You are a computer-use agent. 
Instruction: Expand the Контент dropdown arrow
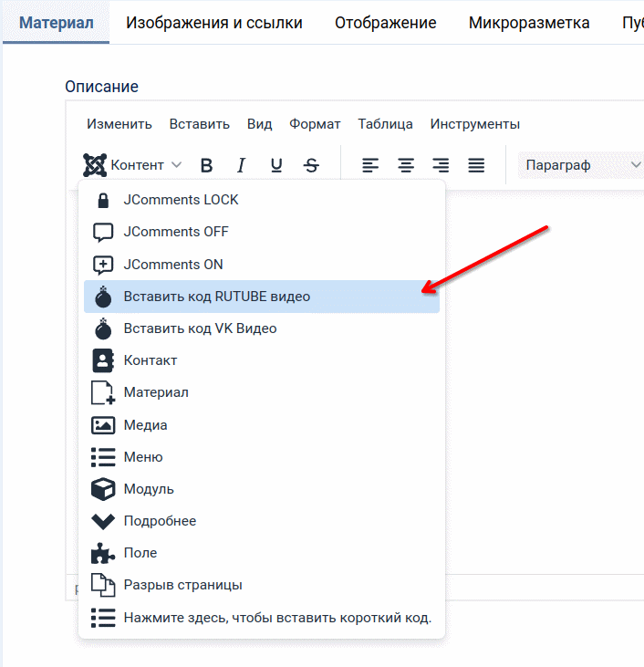[x=177, y=164]
